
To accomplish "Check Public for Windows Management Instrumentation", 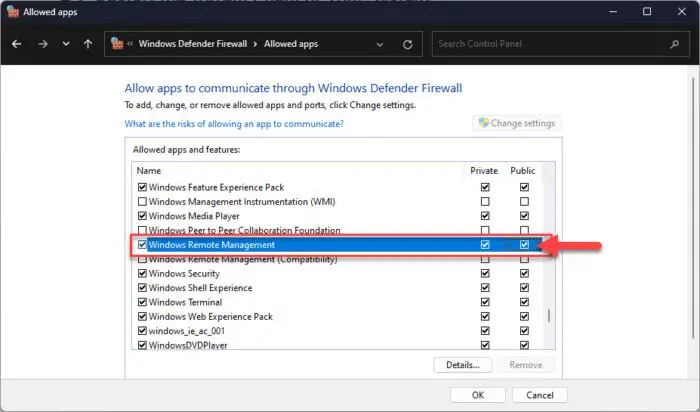I will [524, 201].
